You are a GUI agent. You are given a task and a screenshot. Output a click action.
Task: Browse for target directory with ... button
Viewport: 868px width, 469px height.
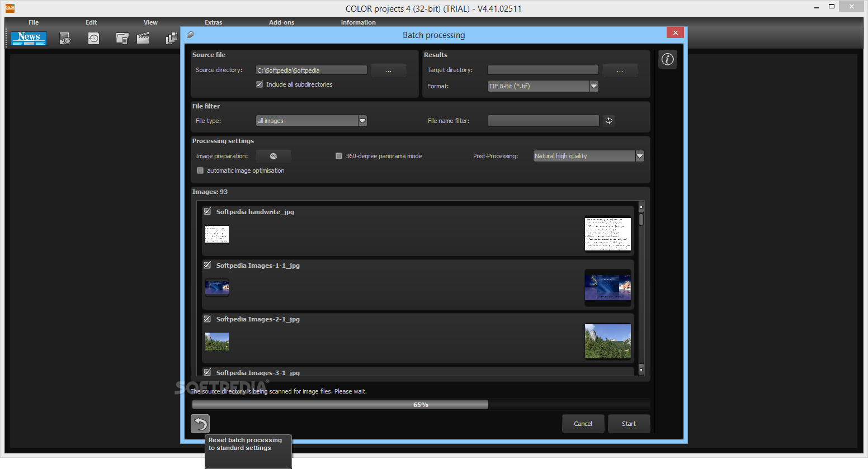click(620, 70)
